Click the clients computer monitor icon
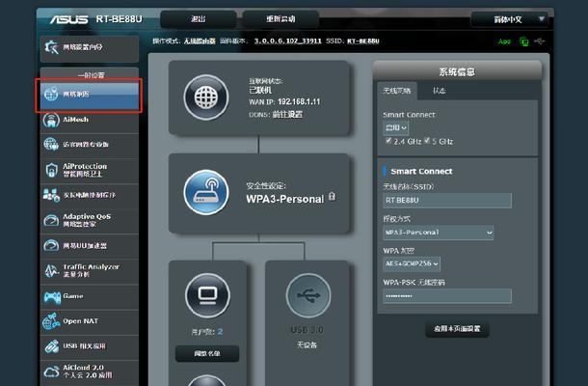This screenshot has width=588, height=386. 207,295
